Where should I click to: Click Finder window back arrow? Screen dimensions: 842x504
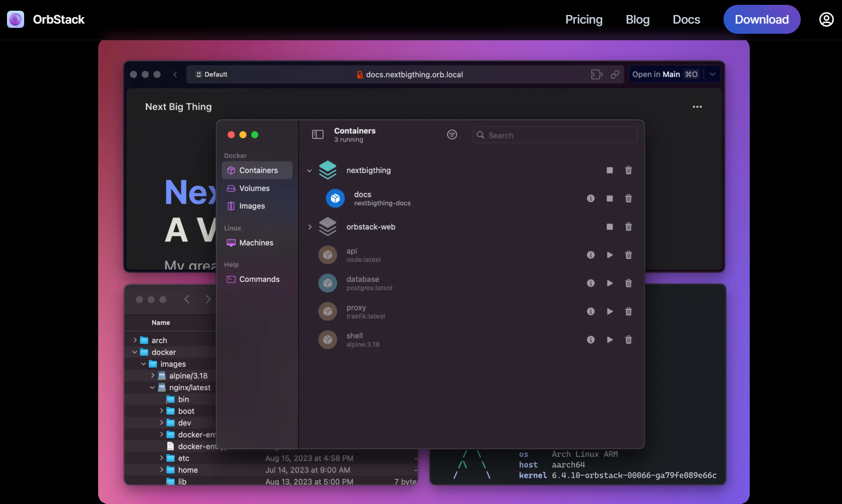click(187, 299)
